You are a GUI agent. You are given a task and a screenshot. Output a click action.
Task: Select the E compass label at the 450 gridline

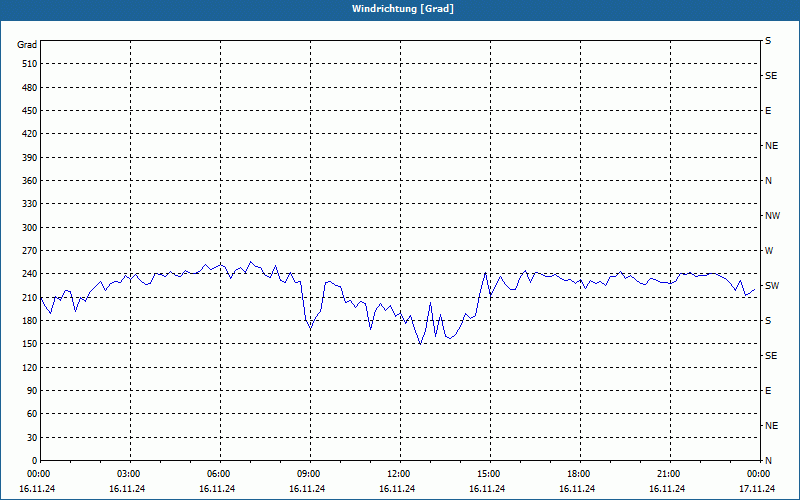click(x=768, y=111)
